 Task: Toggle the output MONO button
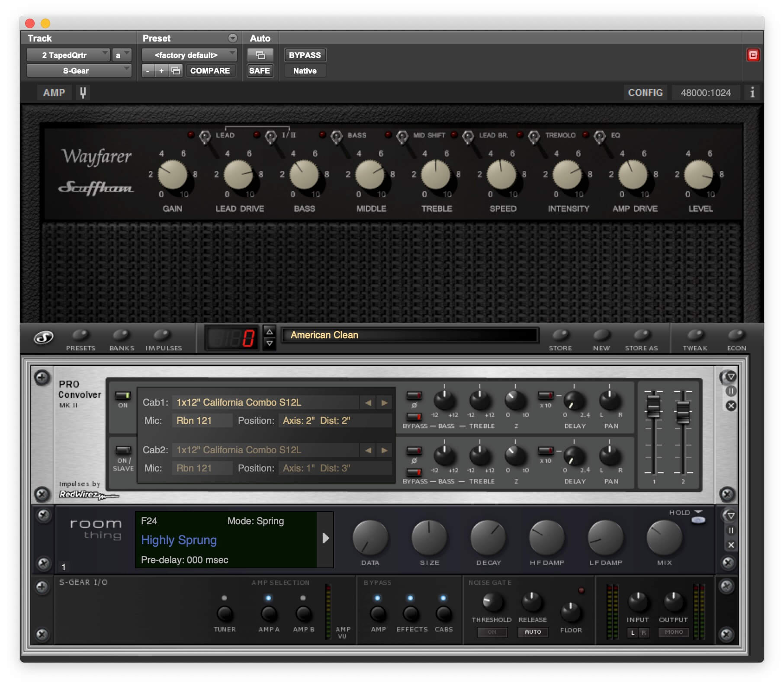pyautogui.click(x=673, y=632)
